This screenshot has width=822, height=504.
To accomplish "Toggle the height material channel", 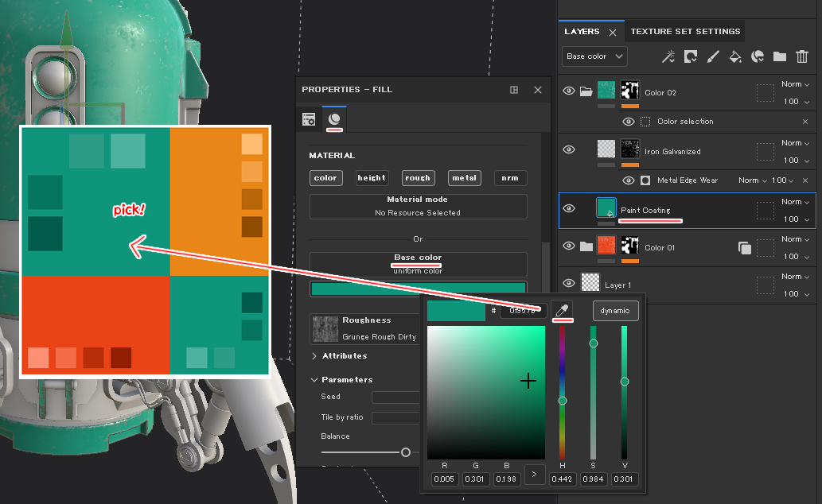I will pyautogui.click(x=371, y=178).
